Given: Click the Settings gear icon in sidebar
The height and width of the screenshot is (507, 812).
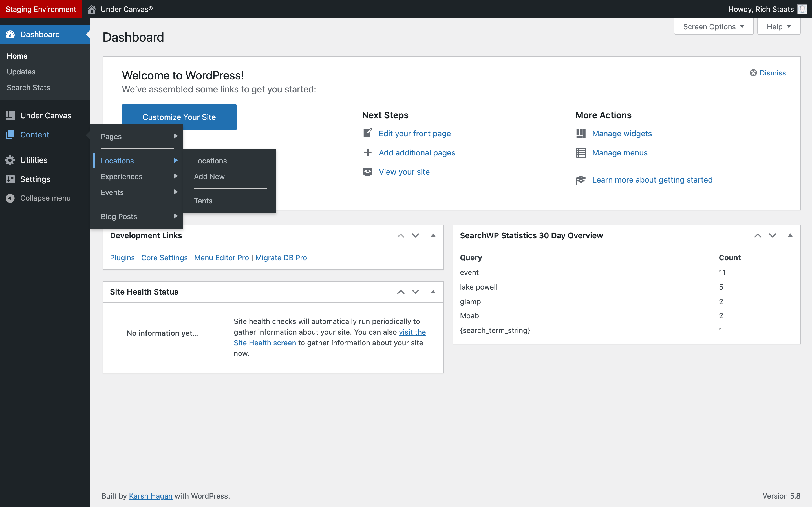Looking at the screenshot, I should (12, 179).
